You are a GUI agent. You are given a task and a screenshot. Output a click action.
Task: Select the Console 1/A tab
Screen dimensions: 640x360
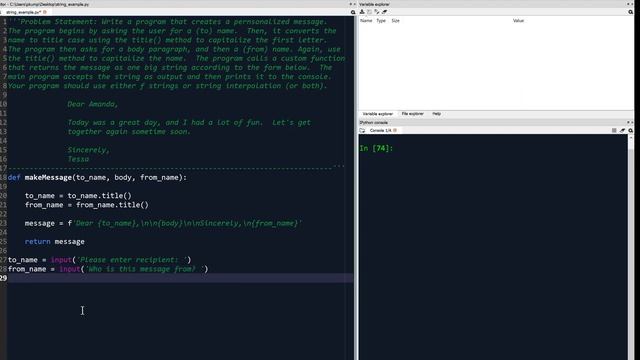click(380, 130)
